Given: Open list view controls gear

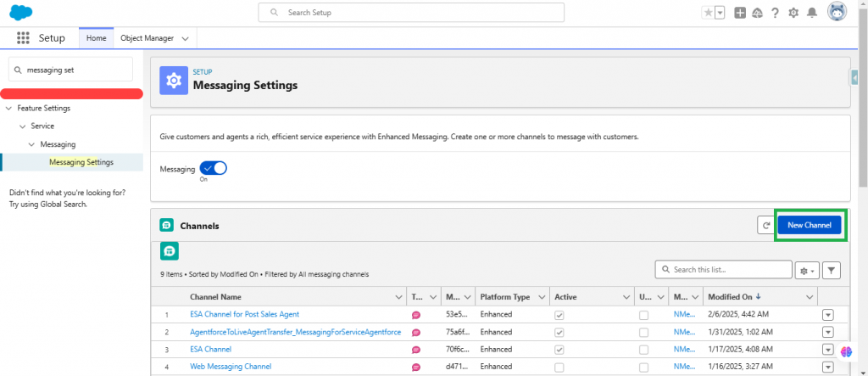Looking at the screenshot, I should click(x=807, y=271).
